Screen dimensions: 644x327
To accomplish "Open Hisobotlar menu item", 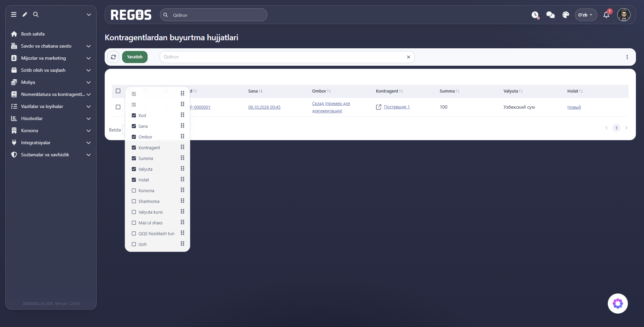I will pyautogui.click(x=51, y=118).
